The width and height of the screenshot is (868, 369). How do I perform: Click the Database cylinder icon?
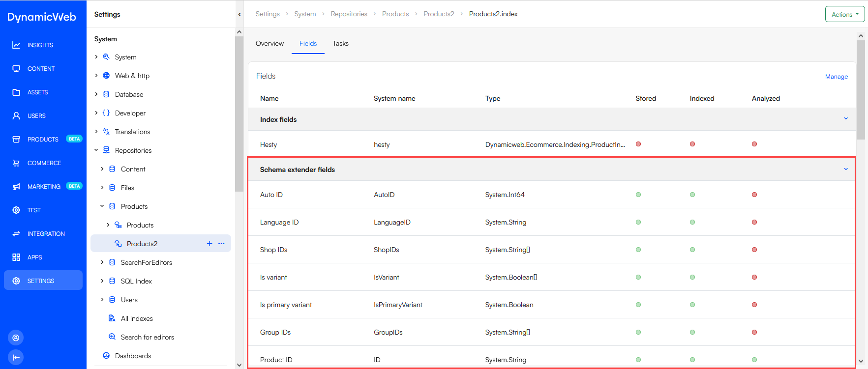coord(106,94)
